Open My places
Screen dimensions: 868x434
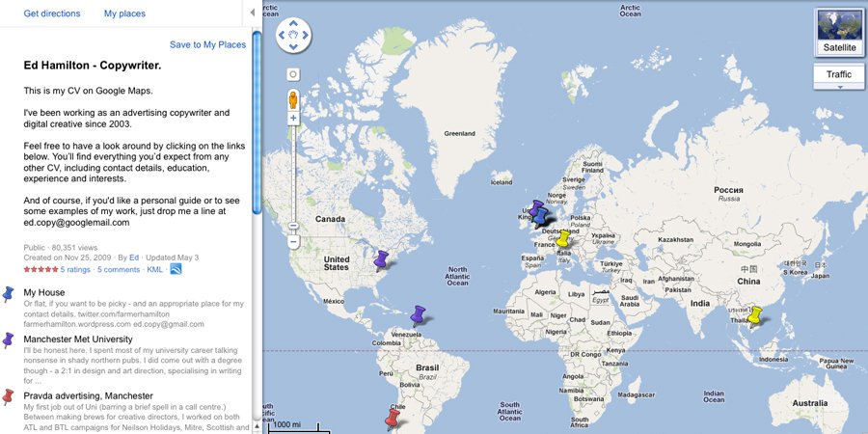(x=124, y=14)
